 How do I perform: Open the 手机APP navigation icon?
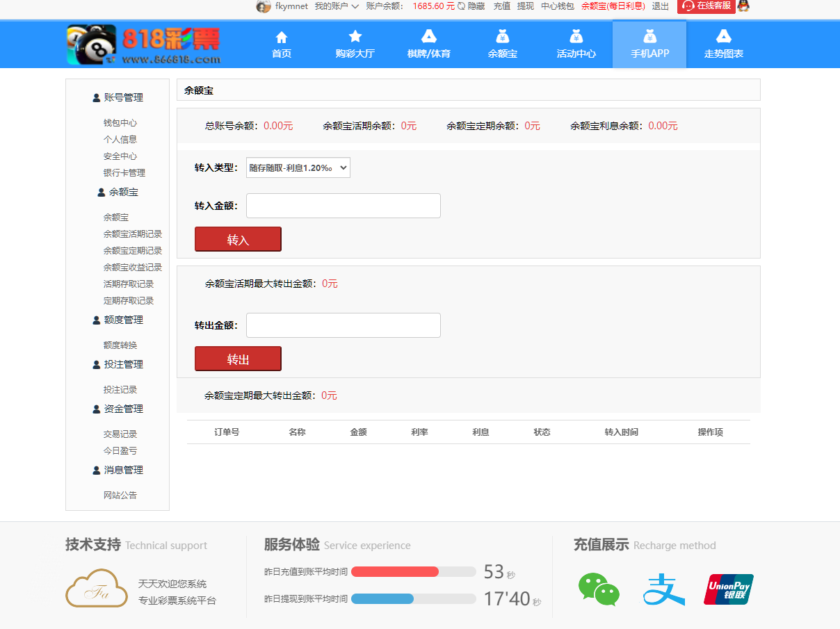click(x=649, y=36)
